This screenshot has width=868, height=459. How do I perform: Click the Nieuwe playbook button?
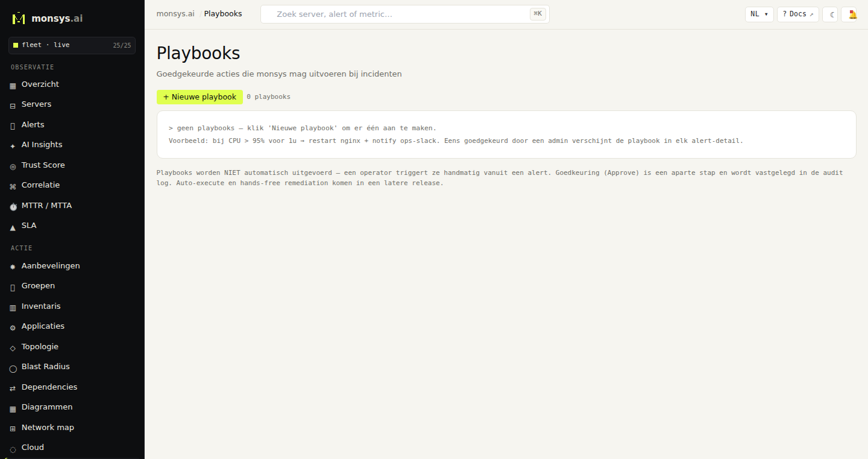click(x=200, y=97)
